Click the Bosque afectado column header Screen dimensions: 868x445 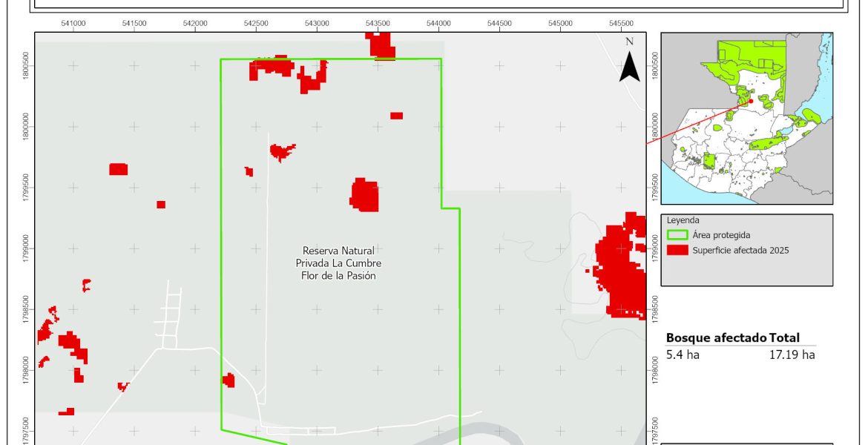716,337
